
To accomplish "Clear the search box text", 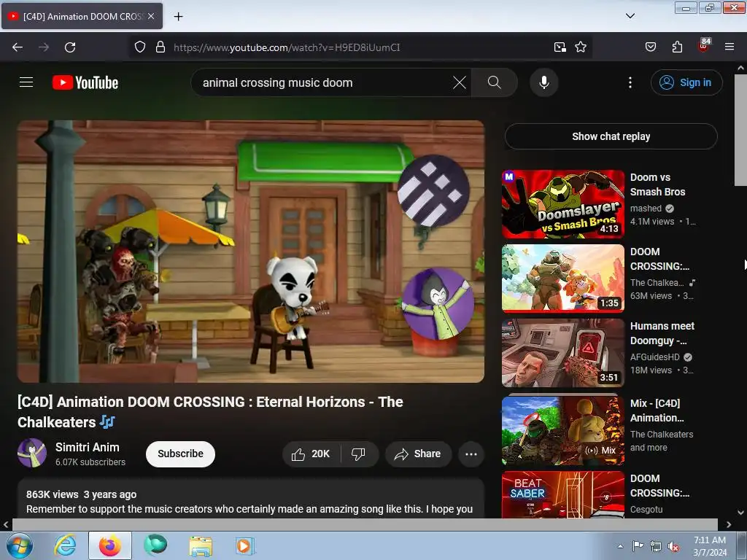I will (x=460, y=82).
